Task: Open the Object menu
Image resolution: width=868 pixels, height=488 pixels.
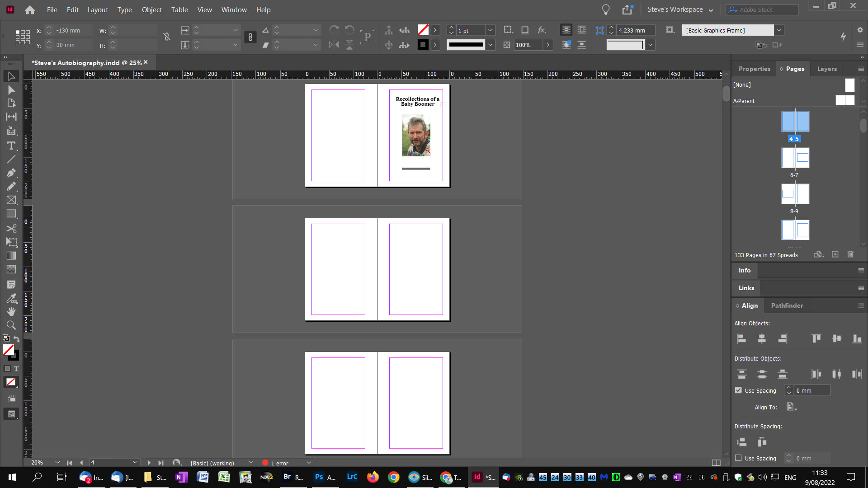Action: click(x=151, y=9)
